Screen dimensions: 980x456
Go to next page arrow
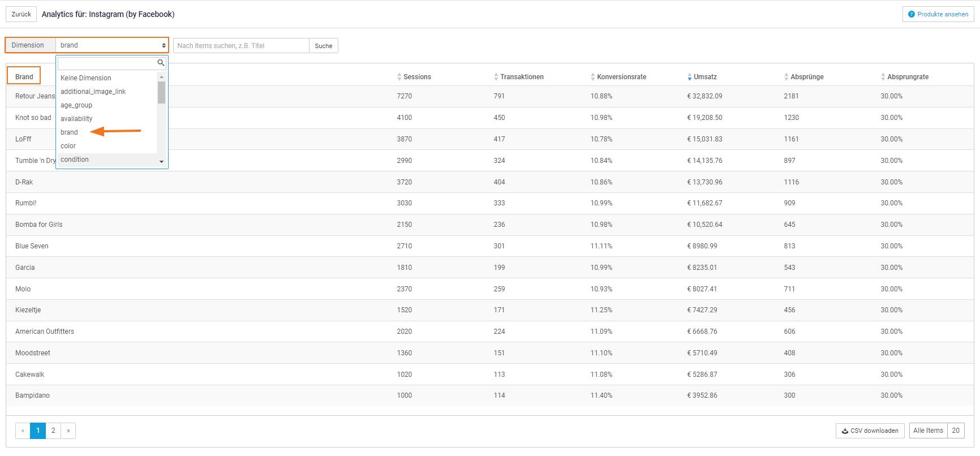(68, 431)
